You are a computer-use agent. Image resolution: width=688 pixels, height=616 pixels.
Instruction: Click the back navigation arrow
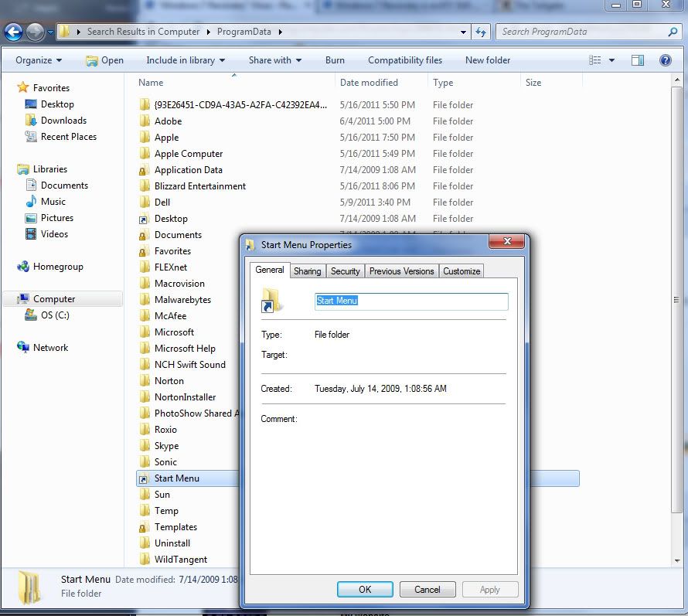pos(14,32)
